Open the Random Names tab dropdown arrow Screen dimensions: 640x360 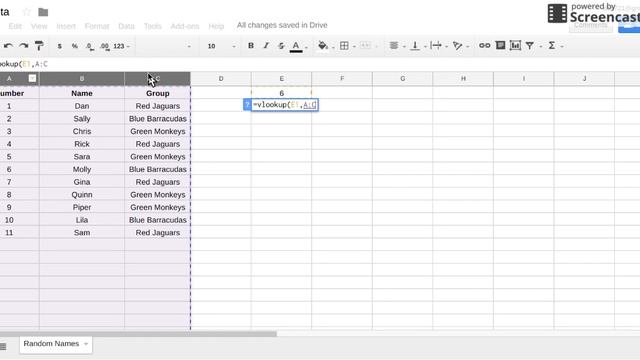tap(86, 344)
